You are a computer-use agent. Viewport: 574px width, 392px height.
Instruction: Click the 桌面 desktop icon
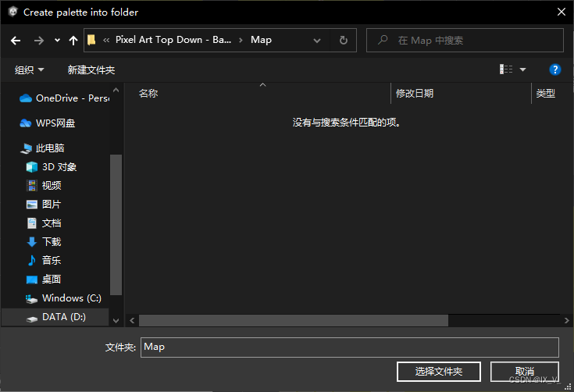[x=32, y=280]
